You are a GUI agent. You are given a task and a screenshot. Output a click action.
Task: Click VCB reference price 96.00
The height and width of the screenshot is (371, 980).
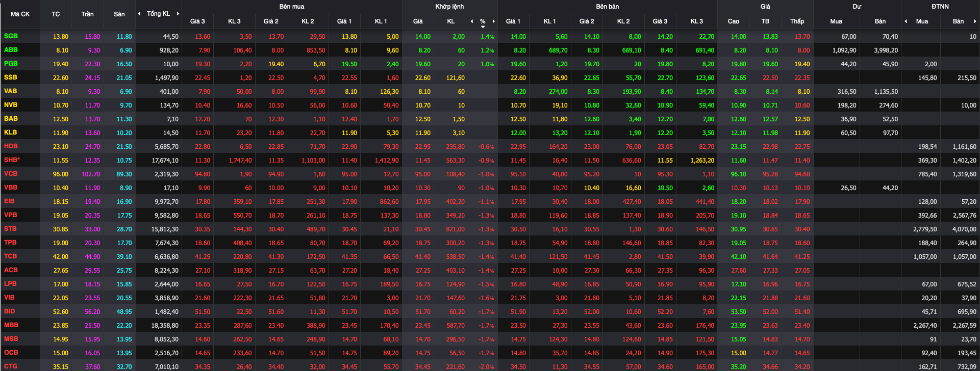(x=60, y=174)
